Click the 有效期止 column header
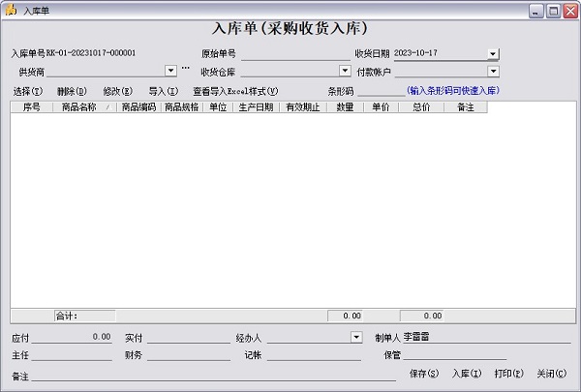The image size is (581, 392). point(303,107)
